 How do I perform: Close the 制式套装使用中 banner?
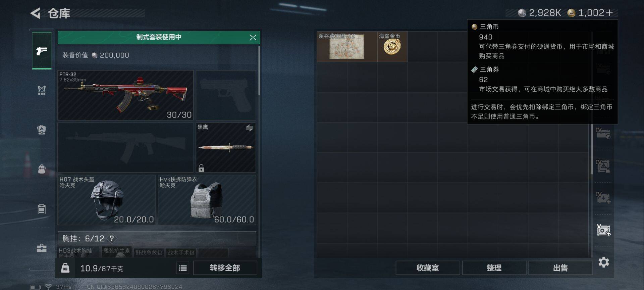pos(253,38)
